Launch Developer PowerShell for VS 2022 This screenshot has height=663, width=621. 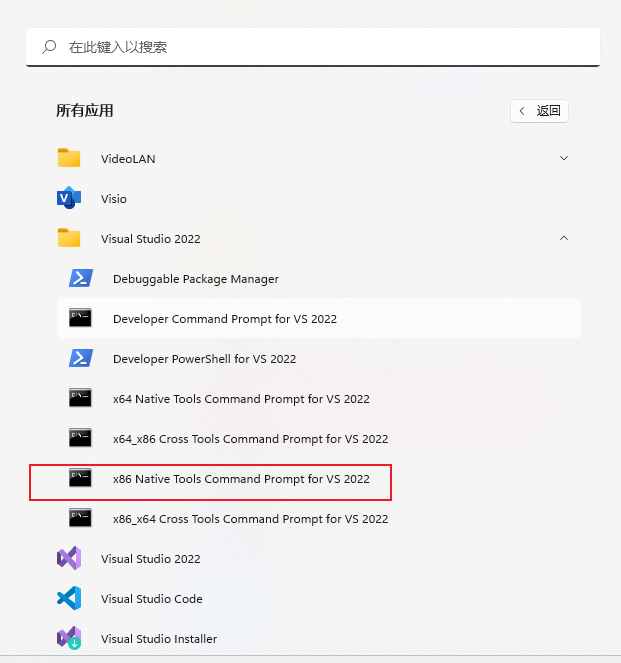(x=205, y=359)
